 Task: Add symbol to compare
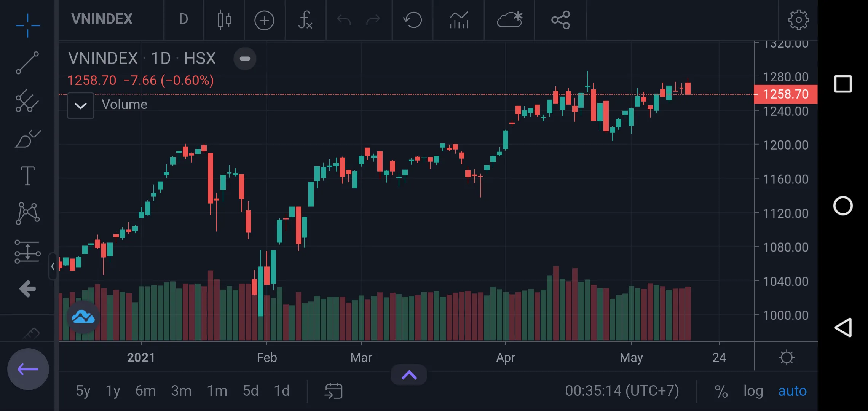(x=264, y=20)
